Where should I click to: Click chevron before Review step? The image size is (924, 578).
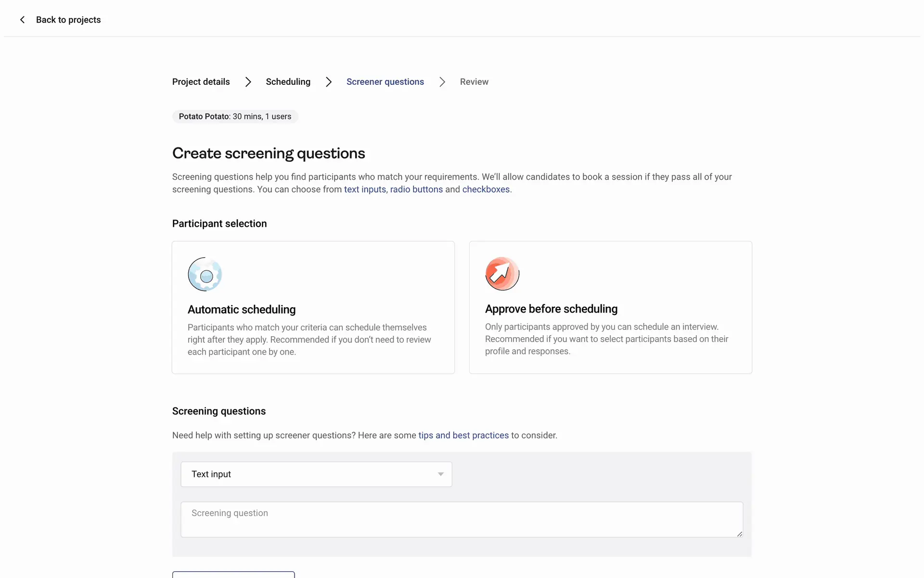point(442,82)
